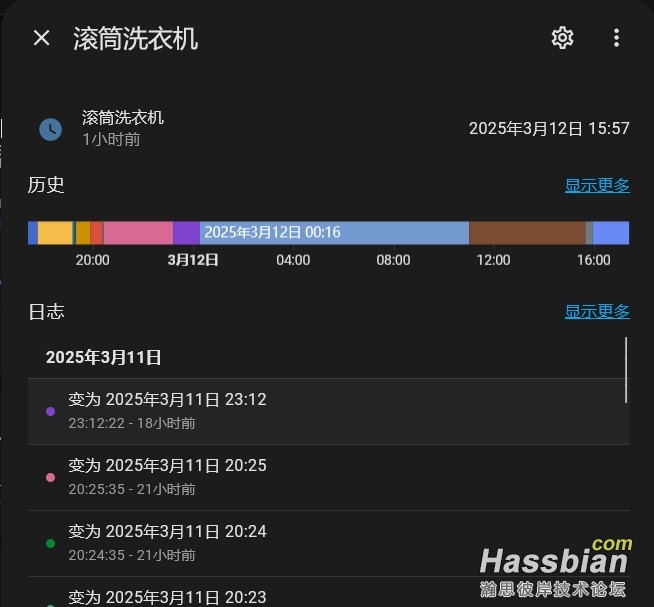Click the 04:00 axis label
654x607 pixels.
point(293,260)
